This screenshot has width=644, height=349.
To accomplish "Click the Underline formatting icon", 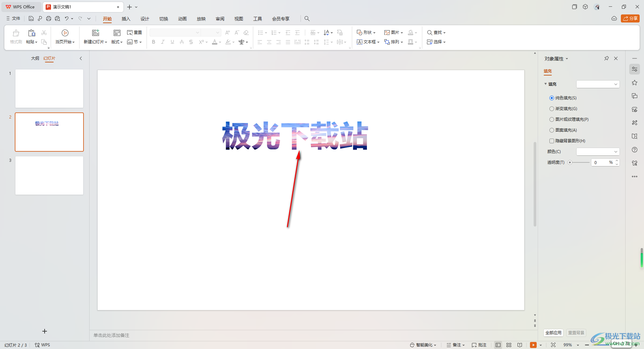I will pyautogui.click(x=172, y=42).
